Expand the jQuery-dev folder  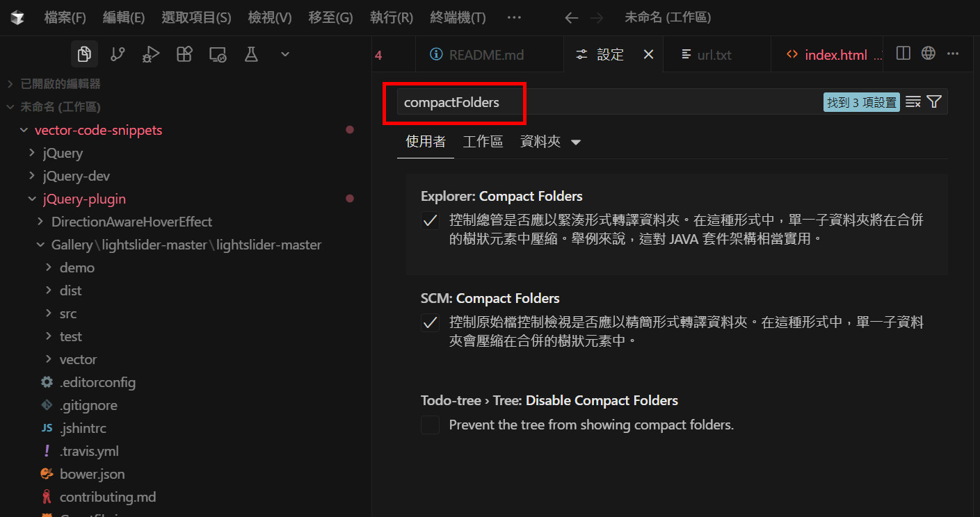(77, 176)
